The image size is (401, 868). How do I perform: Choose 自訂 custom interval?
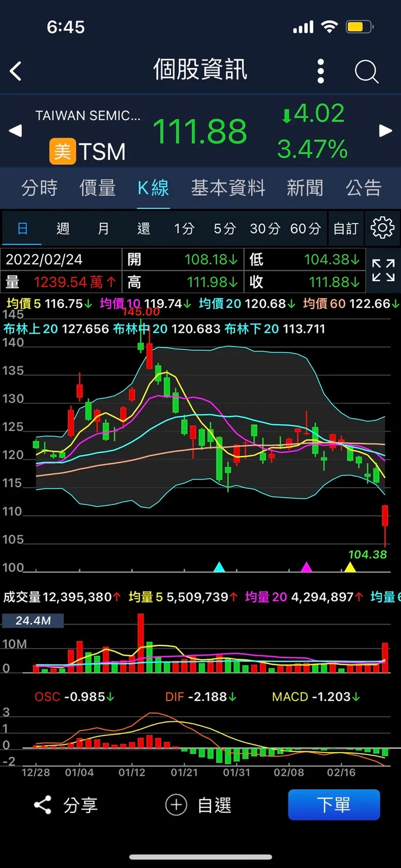[x=346, y=229]
